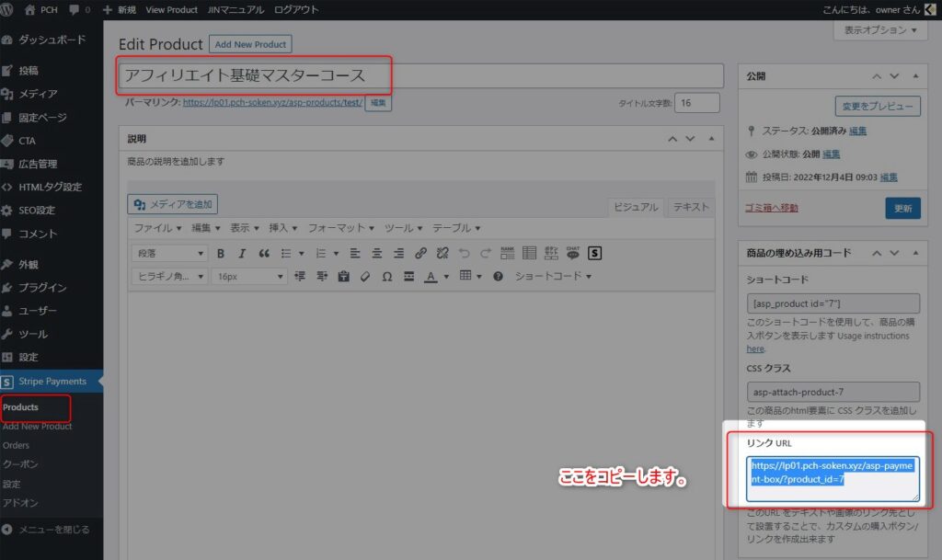The image size is (942, 560).
Task: Collapse the 公開 panel with triangle toggle
Action: pos(914,76)
